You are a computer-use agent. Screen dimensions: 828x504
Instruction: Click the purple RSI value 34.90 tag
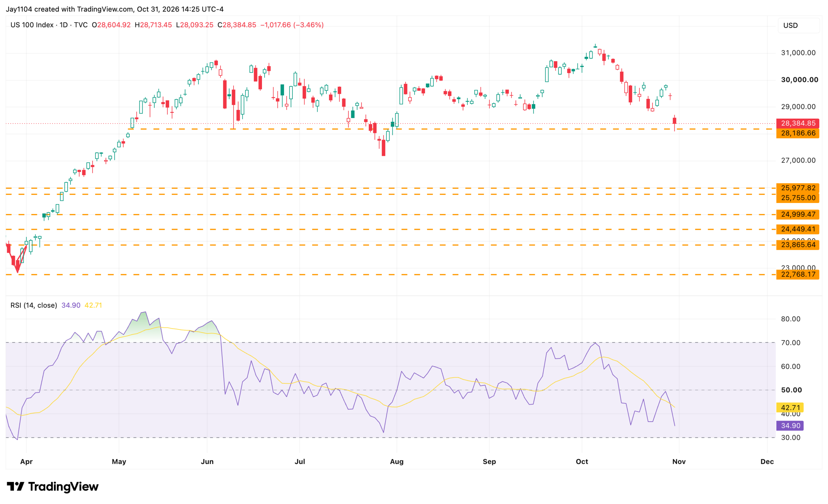790,425
